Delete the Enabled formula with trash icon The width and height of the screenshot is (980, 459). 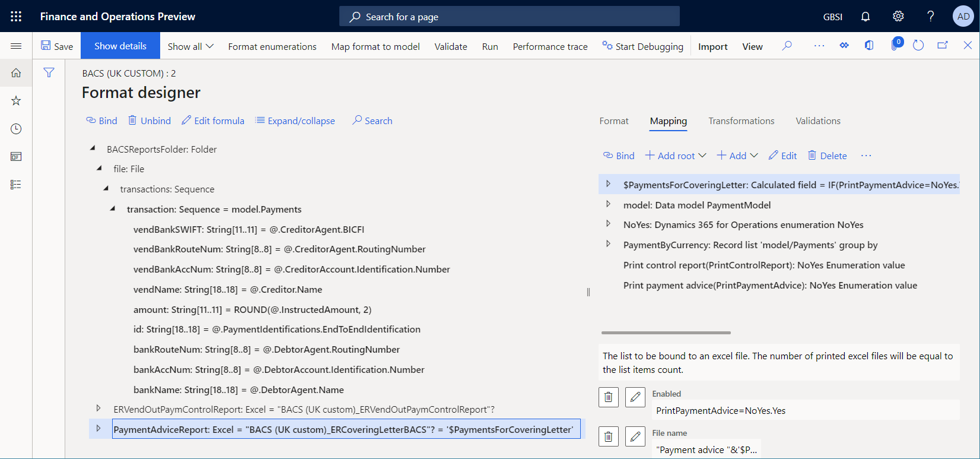click(609, 397)
